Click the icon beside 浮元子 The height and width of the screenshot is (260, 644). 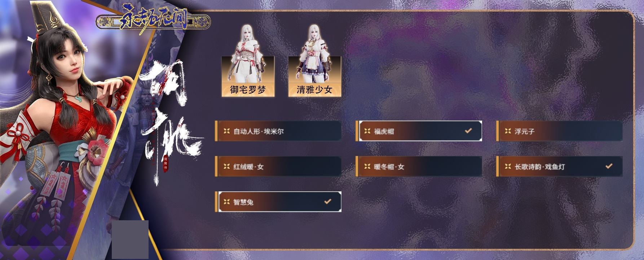coord(508,131)
